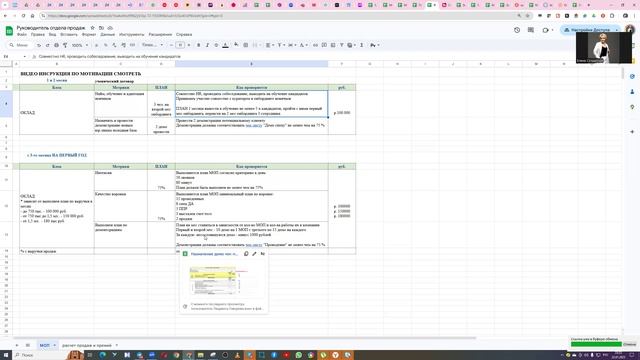Click the Redo toolbar icon
The image size is (640, 360).
pos(47,45)
